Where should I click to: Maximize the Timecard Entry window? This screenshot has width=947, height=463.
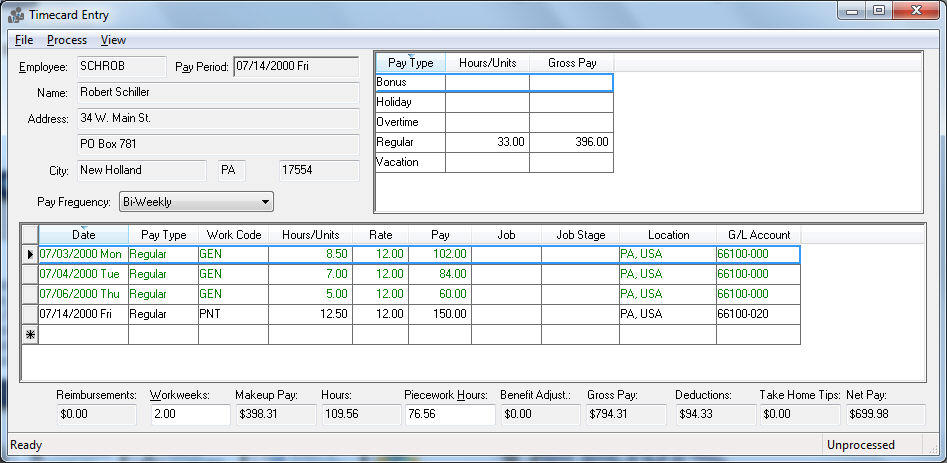coord(879,11)
